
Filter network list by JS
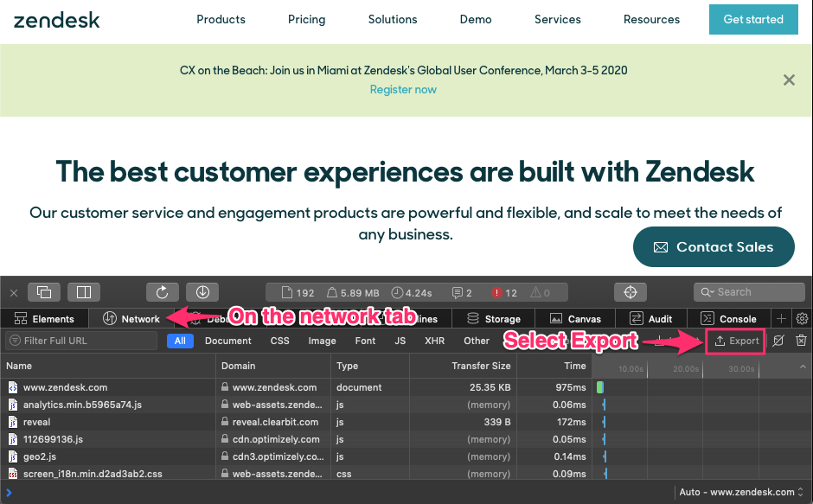click(400, 341)
